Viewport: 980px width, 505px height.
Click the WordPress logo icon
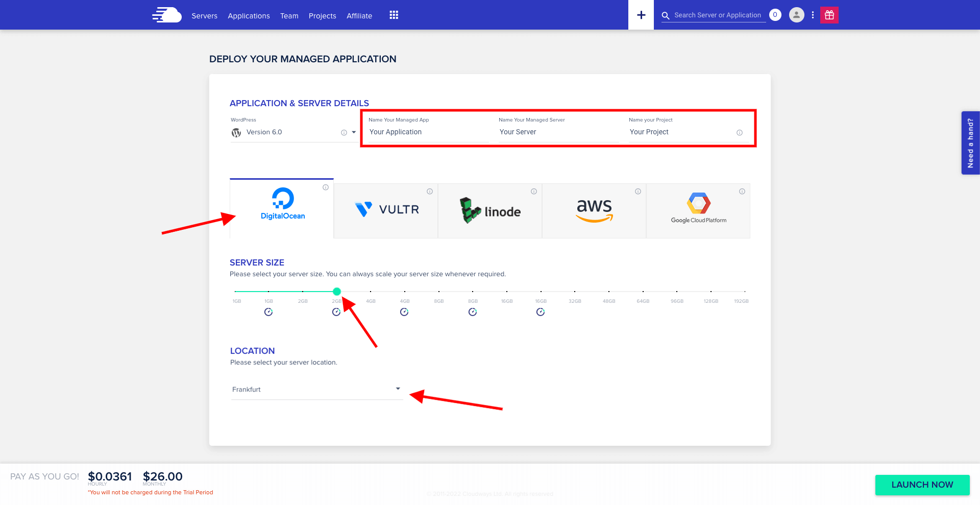[236, 132]
